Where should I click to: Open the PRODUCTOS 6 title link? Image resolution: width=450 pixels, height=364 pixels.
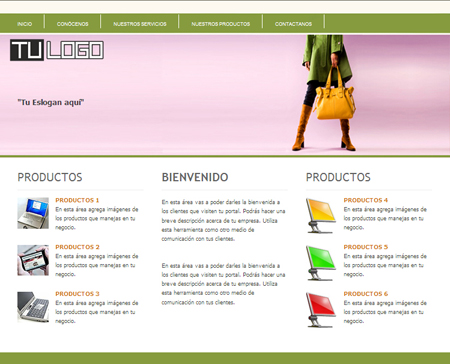click(366, 294)
